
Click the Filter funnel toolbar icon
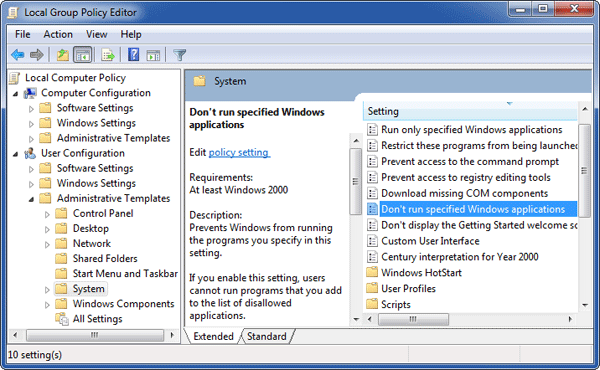coord(179,55)
